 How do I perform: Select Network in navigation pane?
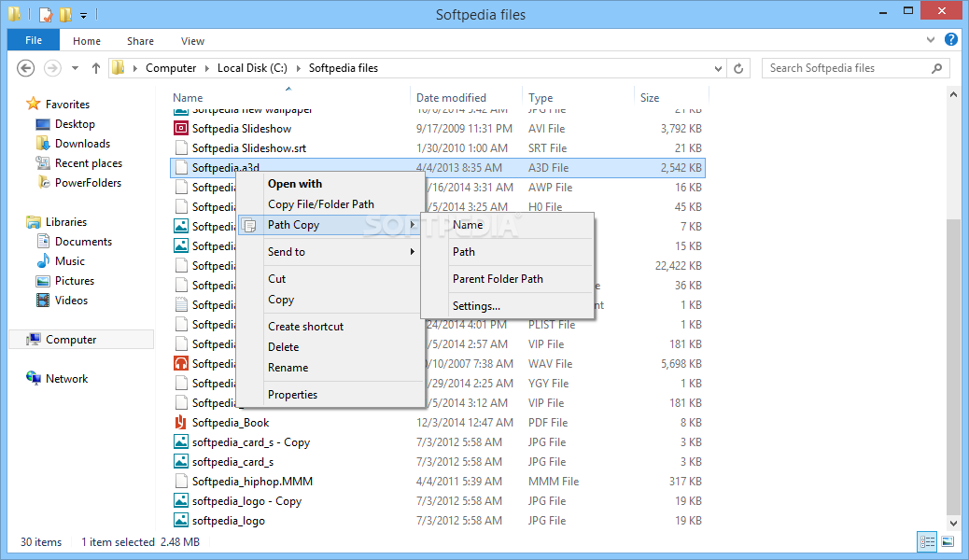point(66,378)
